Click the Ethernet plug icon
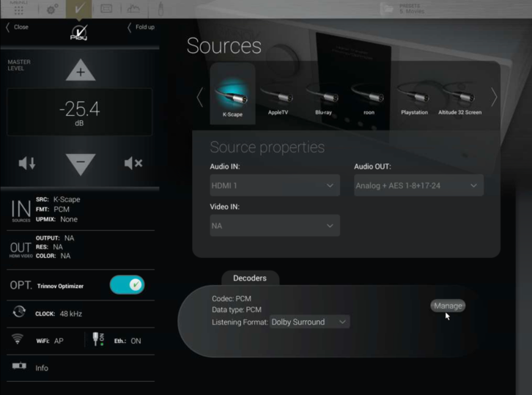This screenshot has width=532, height=395. (98, 339)
